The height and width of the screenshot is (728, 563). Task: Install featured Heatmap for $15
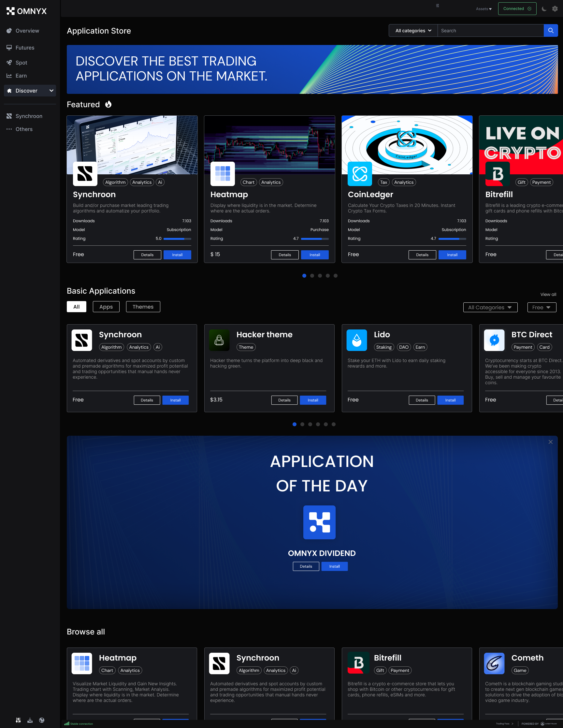[x=315, y=255]
